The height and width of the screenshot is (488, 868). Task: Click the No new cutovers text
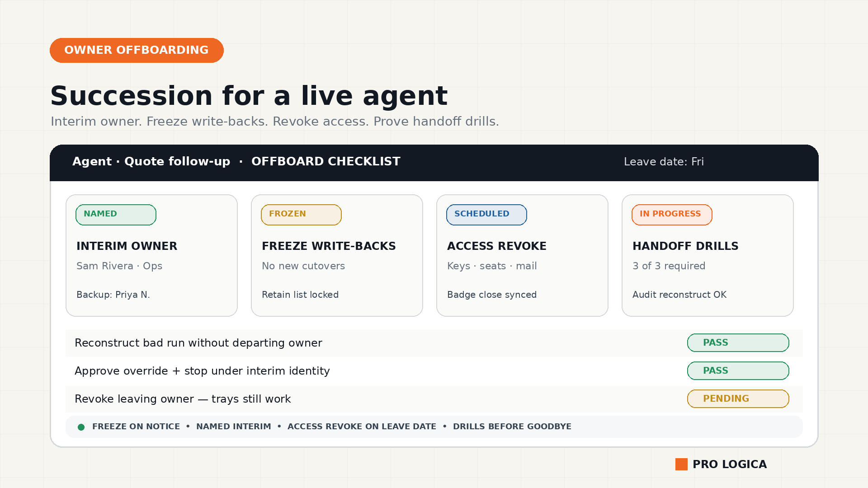[303, 266]
